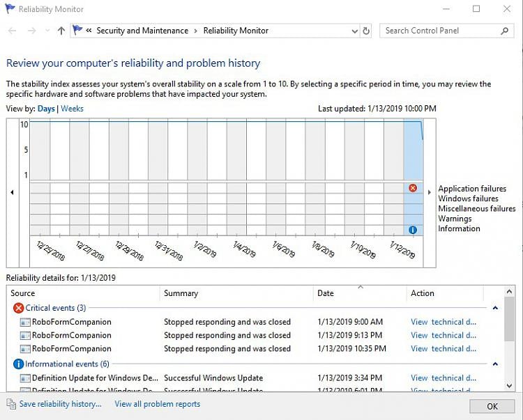Open the recent locations dropdown arrow
Image resolution: width=523 pixels, height=420 pixels.
coord(47,31)
